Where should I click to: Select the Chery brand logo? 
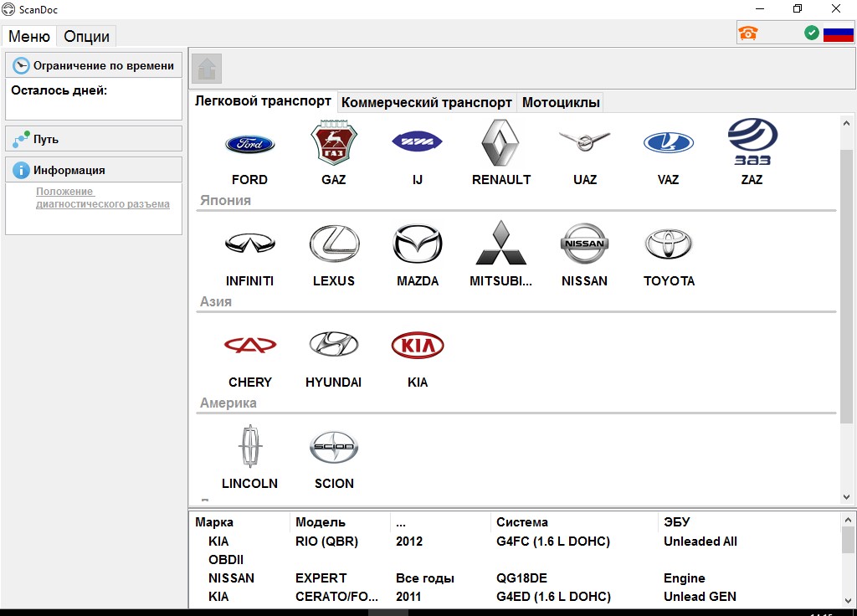[249, 345]
